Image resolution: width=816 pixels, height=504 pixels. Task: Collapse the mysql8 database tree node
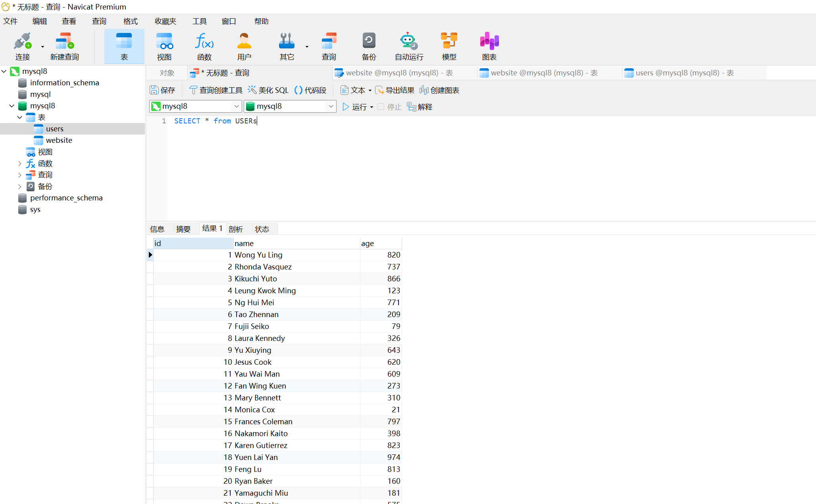click(x=12, y=106)
